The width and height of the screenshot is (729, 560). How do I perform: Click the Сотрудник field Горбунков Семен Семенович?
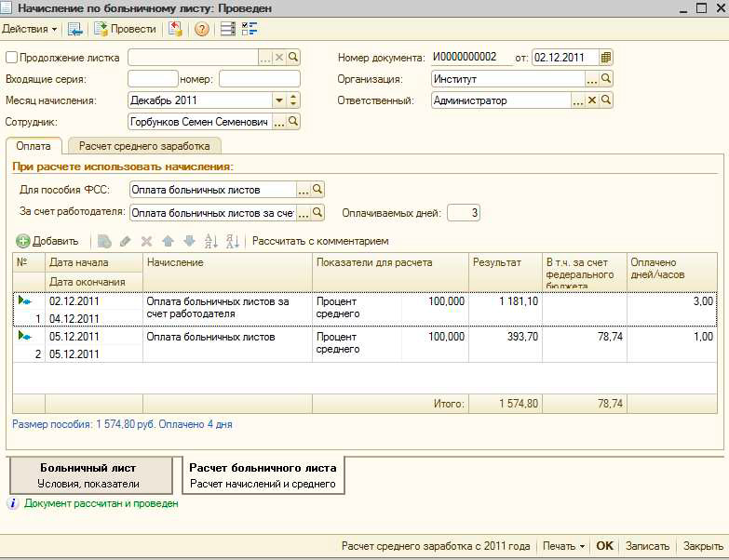(x=200, y=122)
